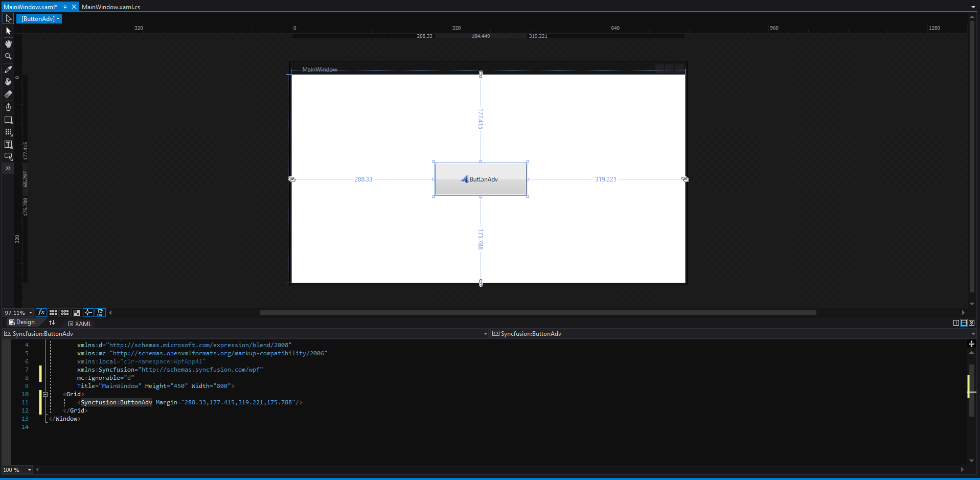Image resolution: width=980 pixels, height=480 pixels.
Task: Click the mc:Ignorable="d" line
Action: (x=105, y=378)
